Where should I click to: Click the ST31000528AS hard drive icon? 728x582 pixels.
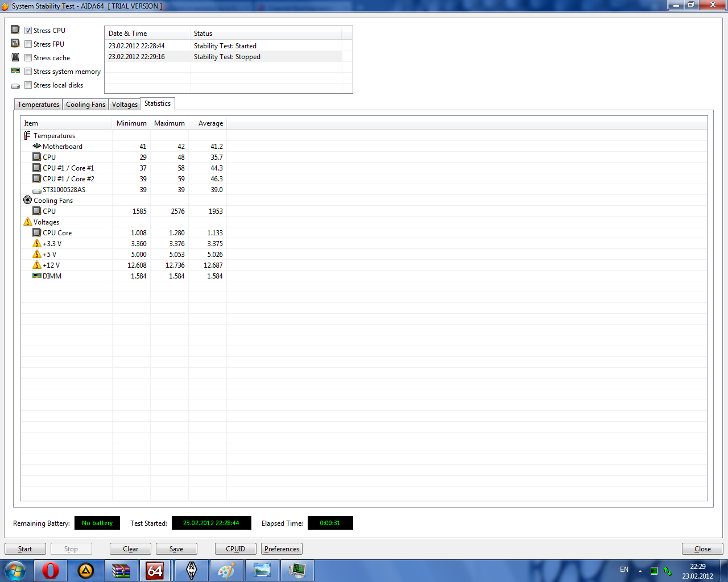point(37,190)
